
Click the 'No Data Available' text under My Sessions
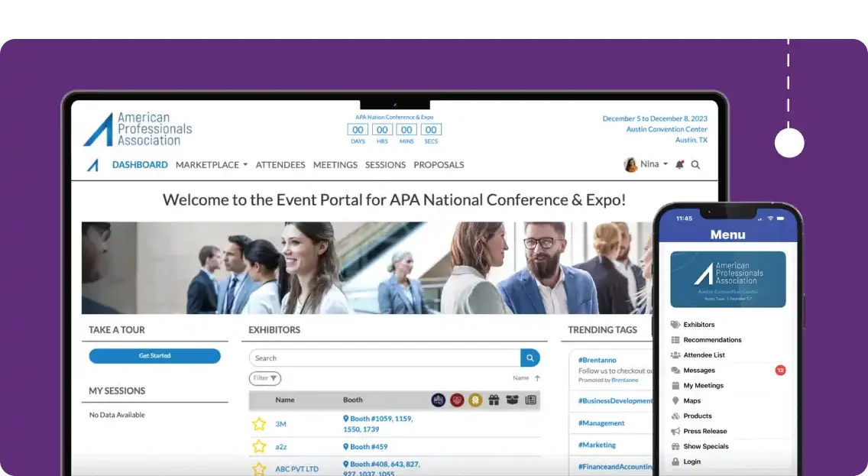pos(117,415)
